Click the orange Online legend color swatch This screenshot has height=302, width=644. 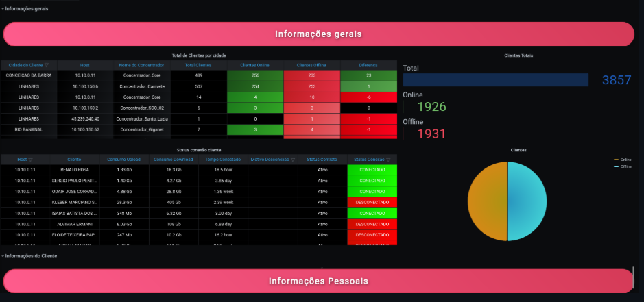[616, 160]
